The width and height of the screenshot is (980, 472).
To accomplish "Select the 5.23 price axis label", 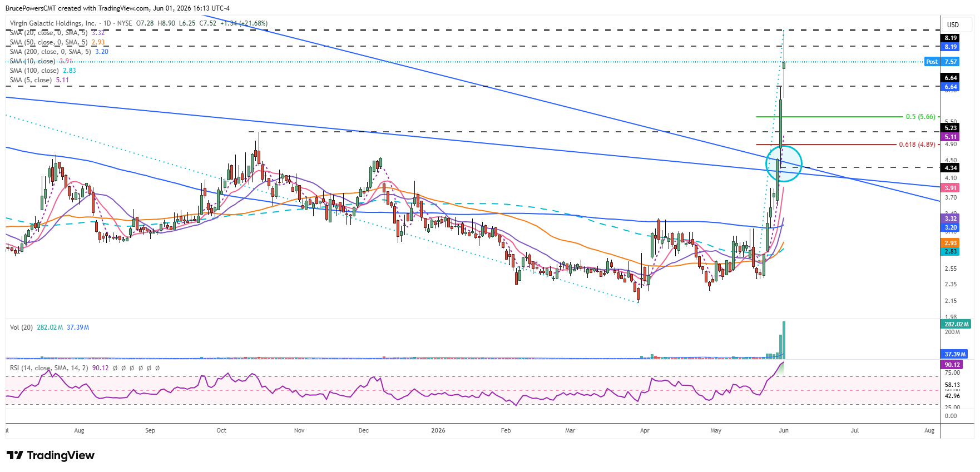I will pos(951,128).
